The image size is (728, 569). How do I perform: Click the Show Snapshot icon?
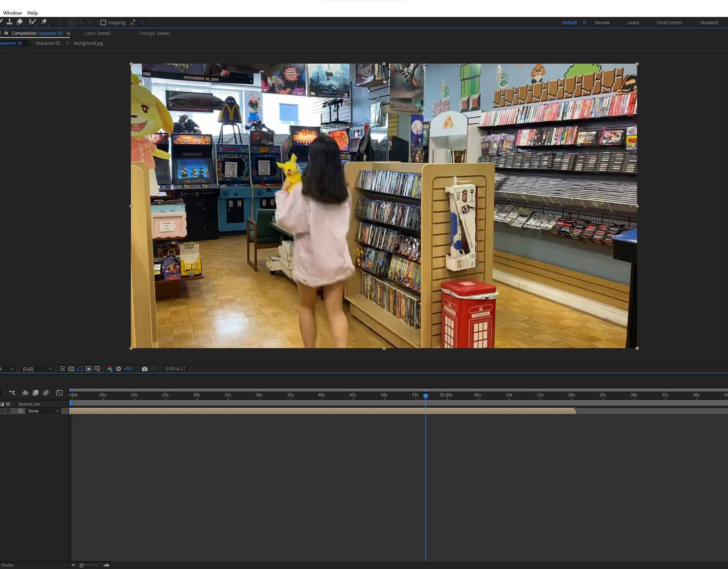154,369
